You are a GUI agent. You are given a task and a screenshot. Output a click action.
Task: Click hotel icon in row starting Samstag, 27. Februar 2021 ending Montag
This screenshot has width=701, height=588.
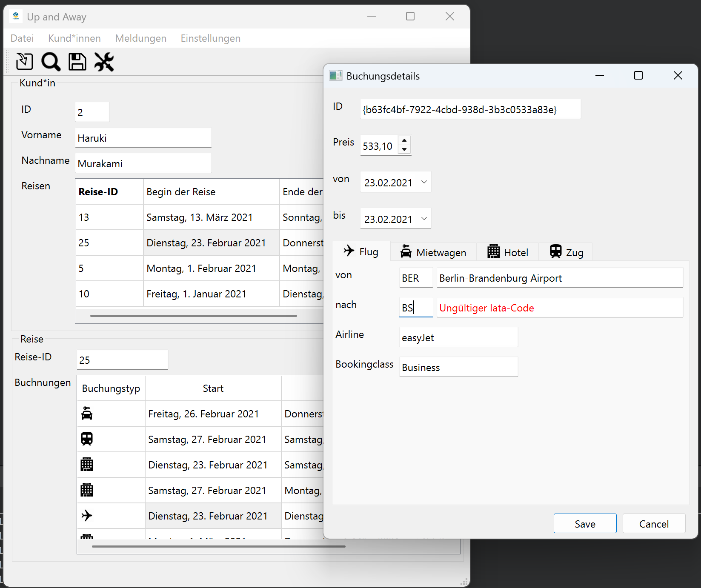tap(87, 490)
